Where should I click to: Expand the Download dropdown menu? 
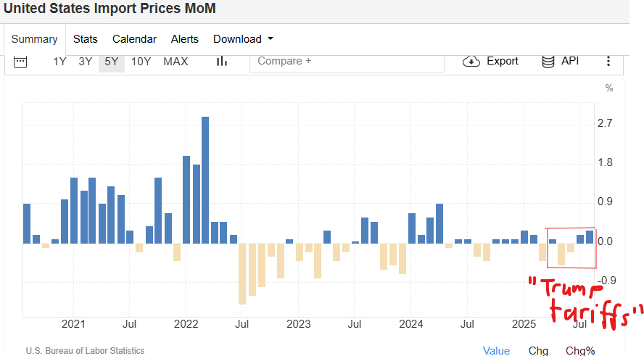pyautogui.click(x=243, y=39)
